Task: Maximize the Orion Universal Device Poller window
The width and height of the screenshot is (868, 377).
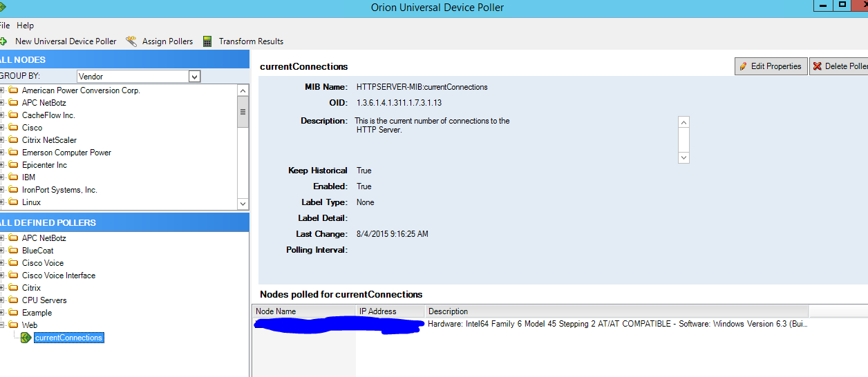Action: click(842, 6)
